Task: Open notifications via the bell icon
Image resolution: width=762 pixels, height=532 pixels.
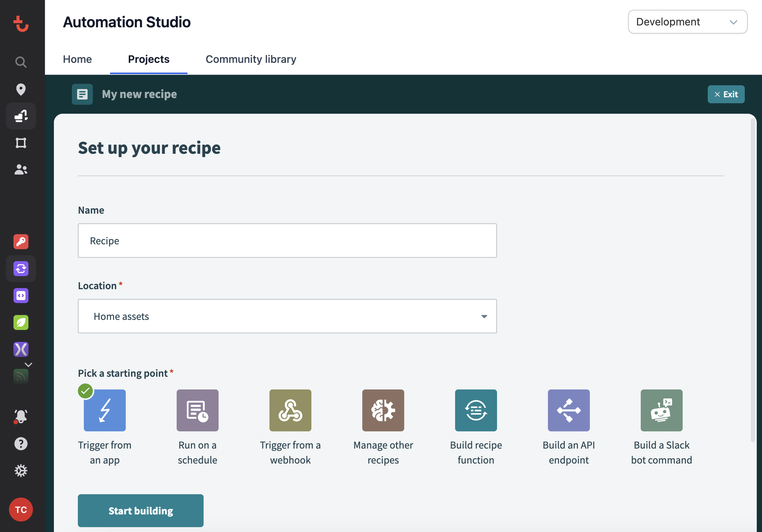Action: (21, 416)
